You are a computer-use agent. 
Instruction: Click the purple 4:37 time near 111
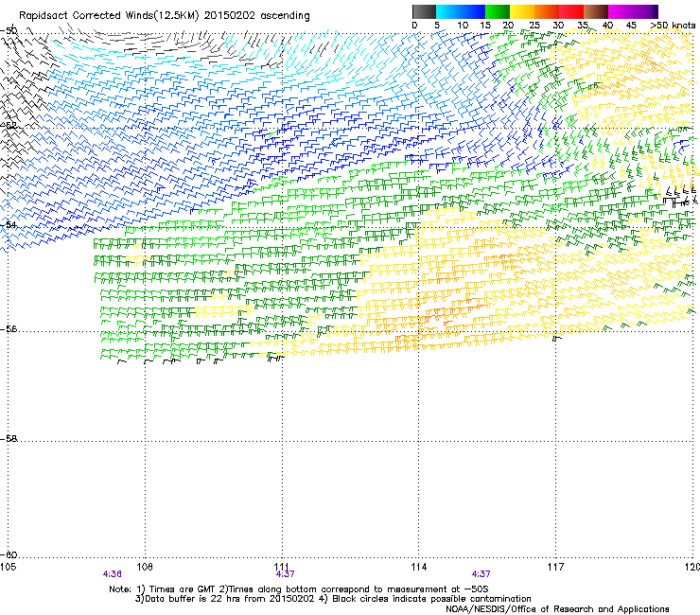click(x=285, y=574)
